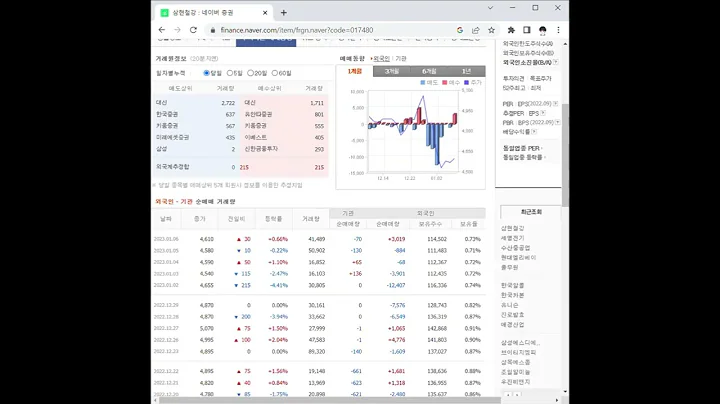The height and width of the screenshot is (404, 720).
Task: Open the tab search chevron in title bar
Action: pos(490,8)
